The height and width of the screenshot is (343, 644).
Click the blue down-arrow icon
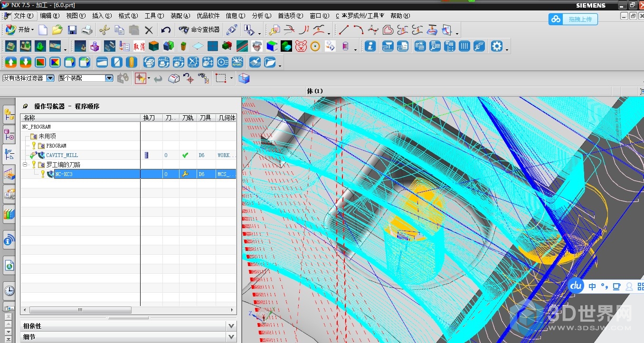(26, 62)
